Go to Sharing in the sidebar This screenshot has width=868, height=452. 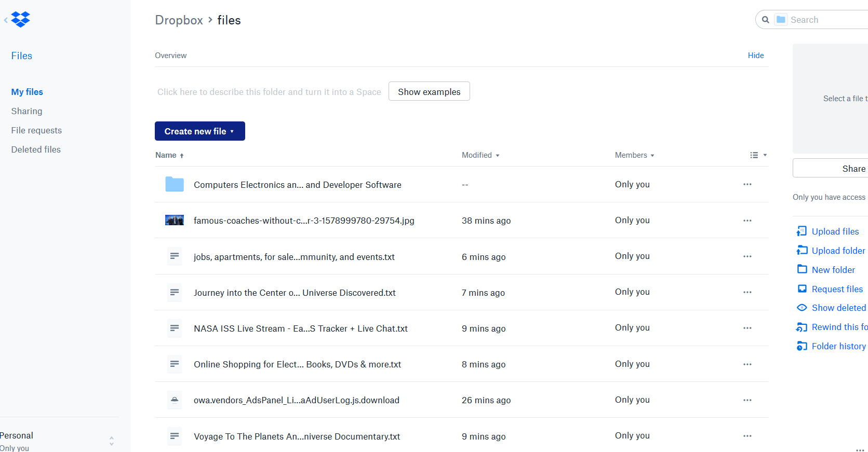[x=26, y=111]
